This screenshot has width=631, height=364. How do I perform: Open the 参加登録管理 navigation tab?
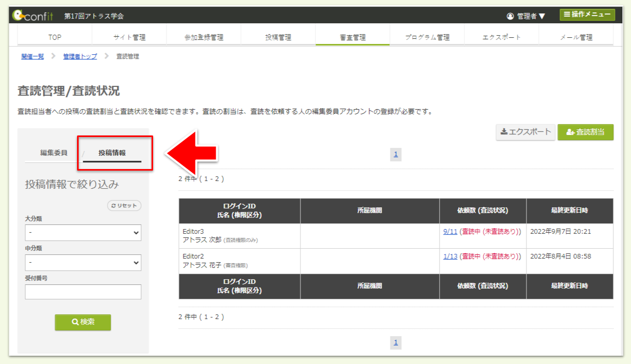coord(204,37)
